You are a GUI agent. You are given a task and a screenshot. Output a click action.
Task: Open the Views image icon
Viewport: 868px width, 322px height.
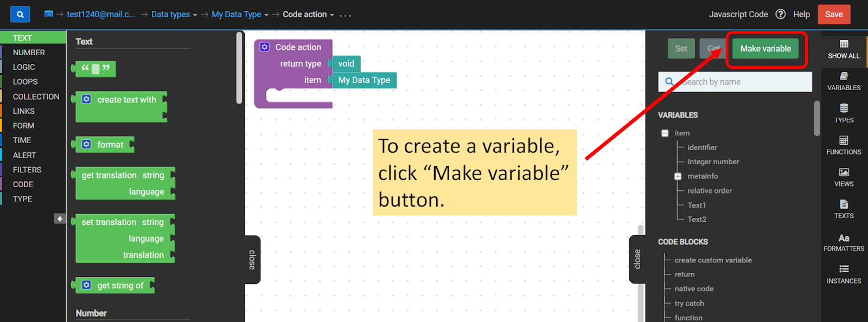click(844, 172)
